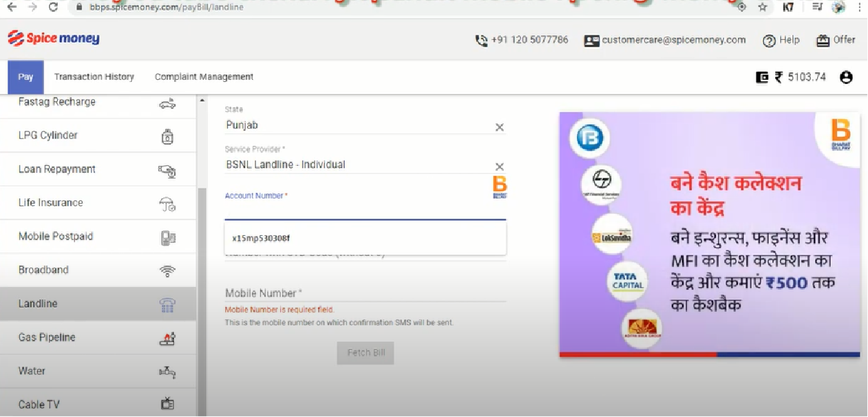Click the Cable TV television icon
Screen dimensions: 868x417
pos(167,404)
